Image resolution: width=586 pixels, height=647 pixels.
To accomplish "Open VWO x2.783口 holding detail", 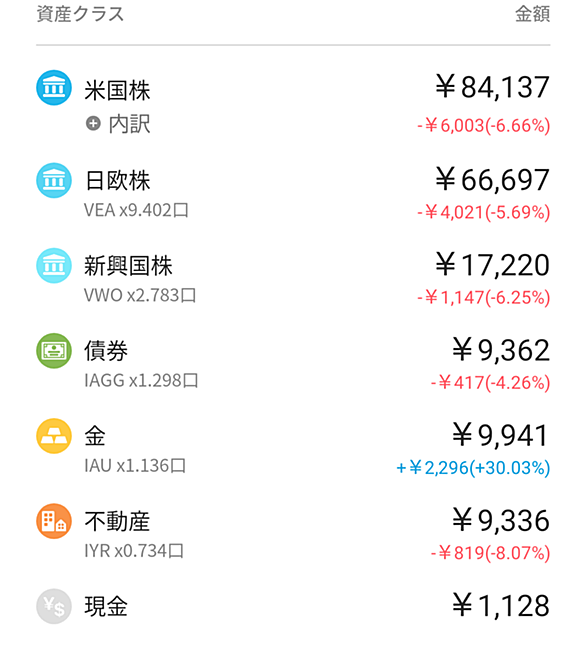I will 140,295.
